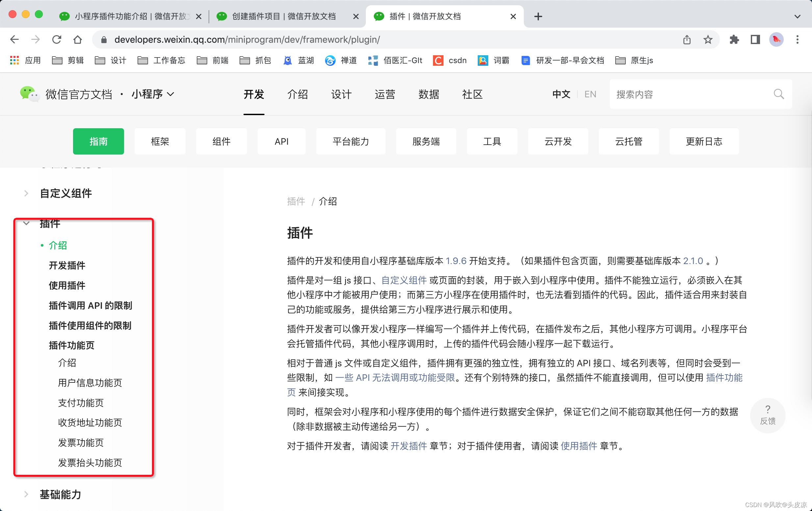Follow the 自定义组件 link in the article
This screenshot has width=812, height=511.
tap(404, 280)
